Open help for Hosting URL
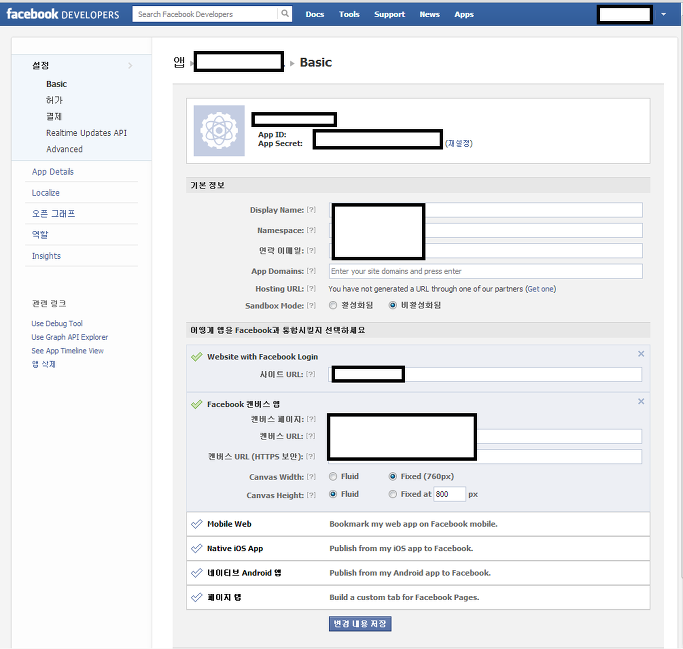Screen dimensions: 683x649 (x=311, y=288)
